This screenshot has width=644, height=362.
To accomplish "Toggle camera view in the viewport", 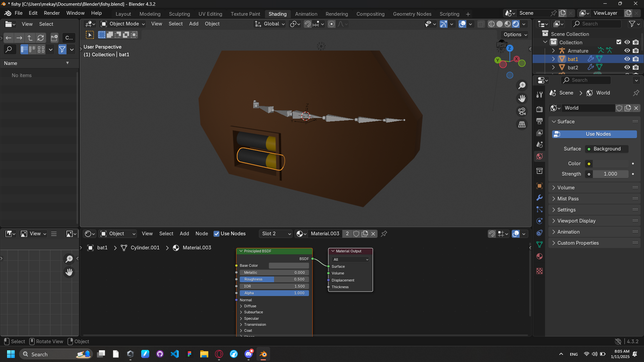I will [522, 111].
